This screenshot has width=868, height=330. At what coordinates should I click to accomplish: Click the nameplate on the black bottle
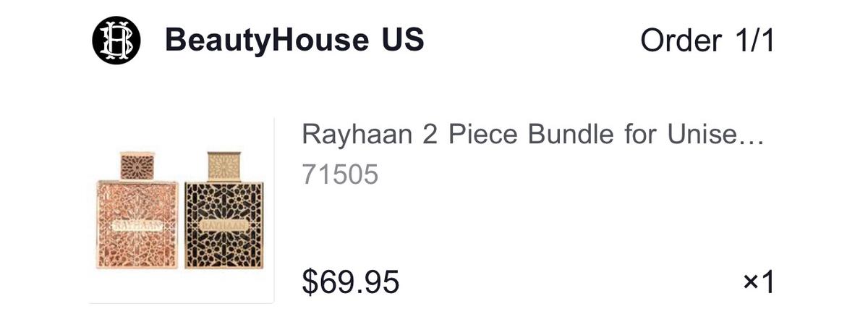pyautogui.click(x=223, y=225)
